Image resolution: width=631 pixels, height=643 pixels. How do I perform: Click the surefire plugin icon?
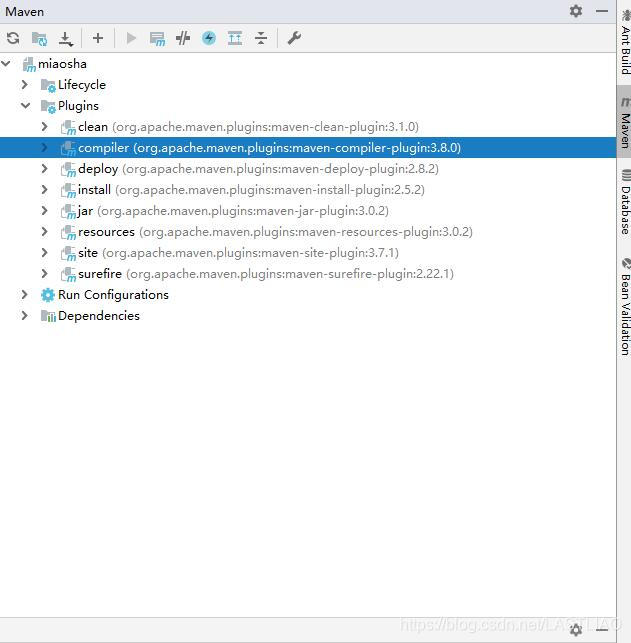(x=68, y=274)
